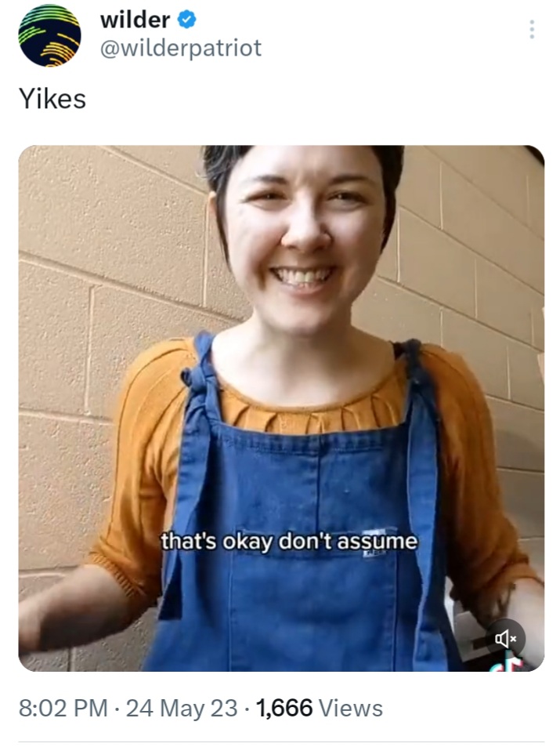Open the three-dot more options menu
Image resolution: width=560 pixels, height=747 pixels.
coord(532,30)
